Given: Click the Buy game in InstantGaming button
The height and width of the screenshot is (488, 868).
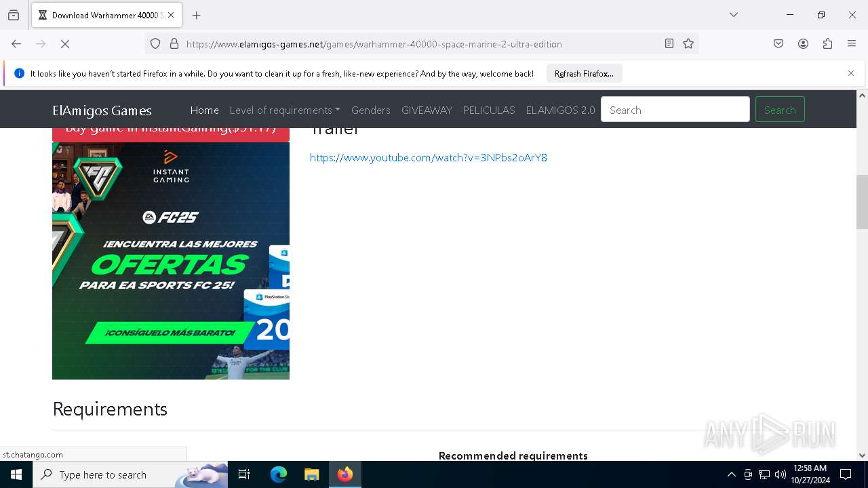Looking at the screenshot, I should pyautogui.click(x=171, y=134).
